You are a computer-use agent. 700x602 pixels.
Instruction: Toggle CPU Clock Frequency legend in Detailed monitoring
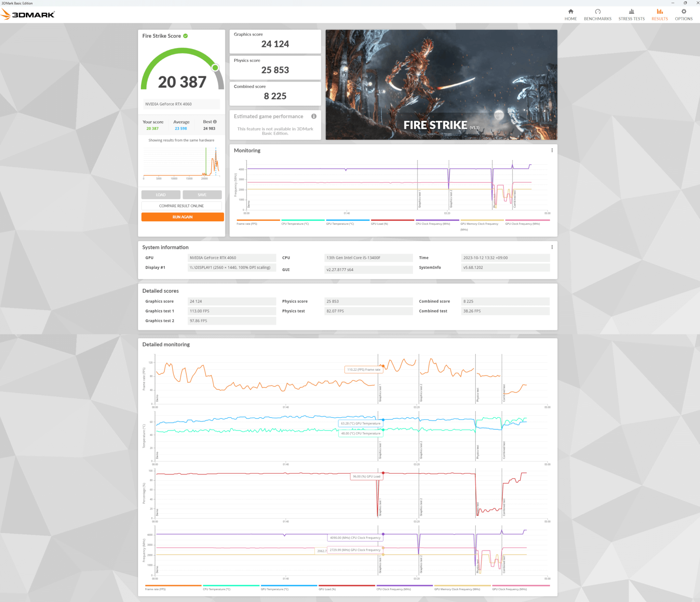click(405, 588)
